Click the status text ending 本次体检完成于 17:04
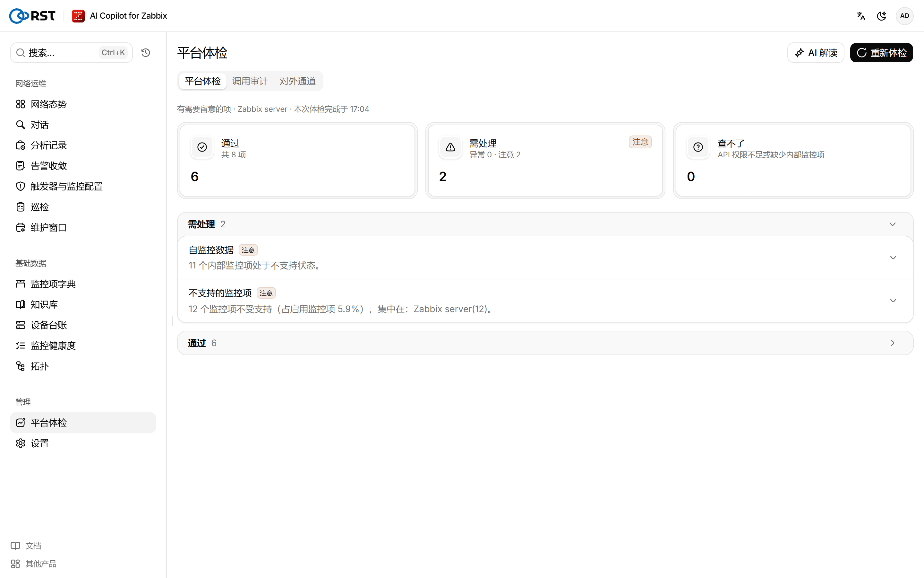 pyautogui.click(x=273, y=109)
